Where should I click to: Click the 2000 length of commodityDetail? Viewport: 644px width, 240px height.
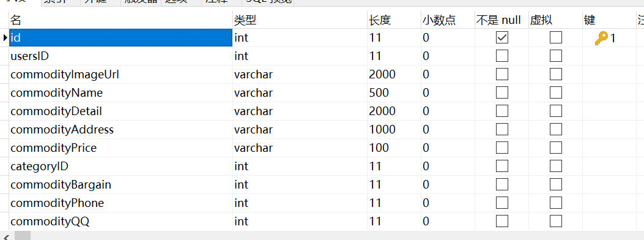tap(394, 111)
